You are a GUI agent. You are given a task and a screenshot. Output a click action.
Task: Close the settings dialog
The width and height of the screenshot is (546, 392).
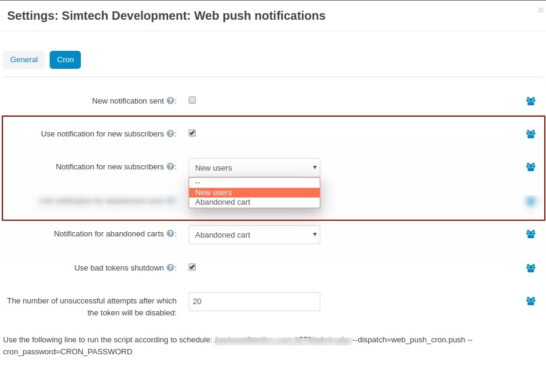pyautogui.click(x=541, y=10)
